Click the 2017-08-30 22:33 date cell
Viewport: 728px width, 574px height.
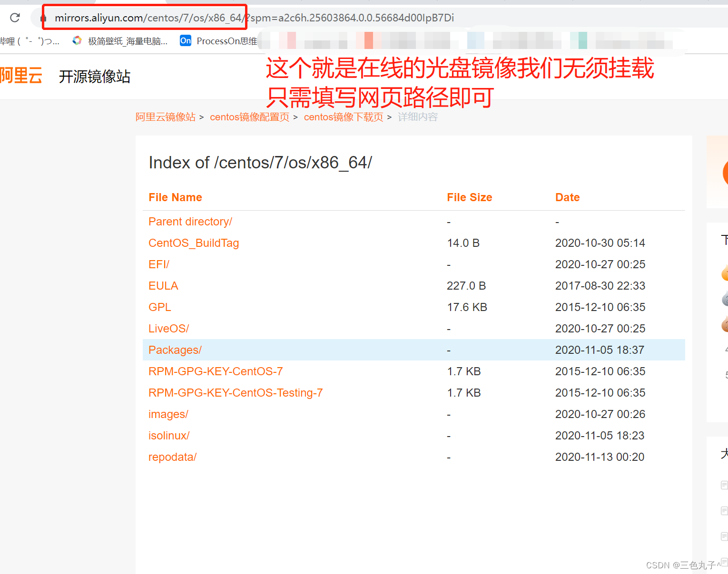point(600,286)
